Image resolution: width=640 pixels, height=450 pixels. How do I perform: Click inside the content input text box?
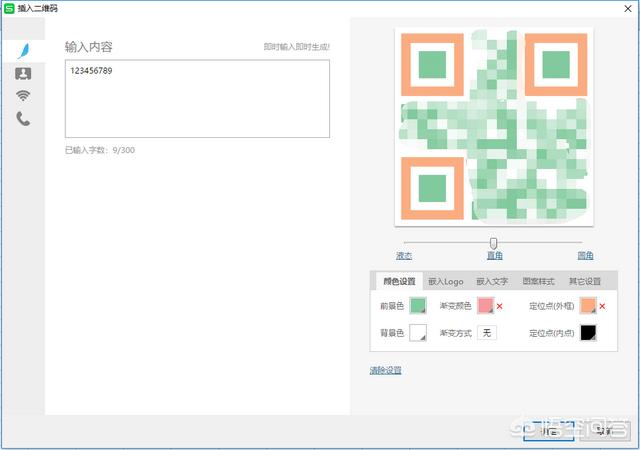tap(197, 99)
